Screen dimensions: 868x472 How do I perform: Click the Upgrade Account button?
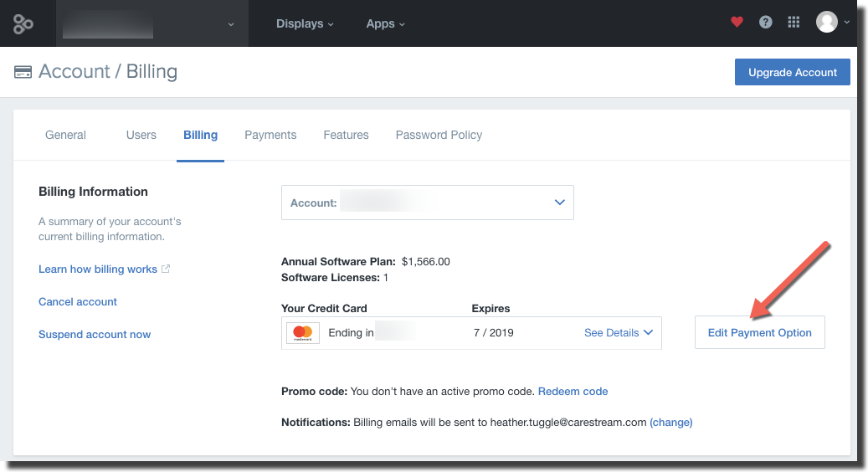(792, 72)
